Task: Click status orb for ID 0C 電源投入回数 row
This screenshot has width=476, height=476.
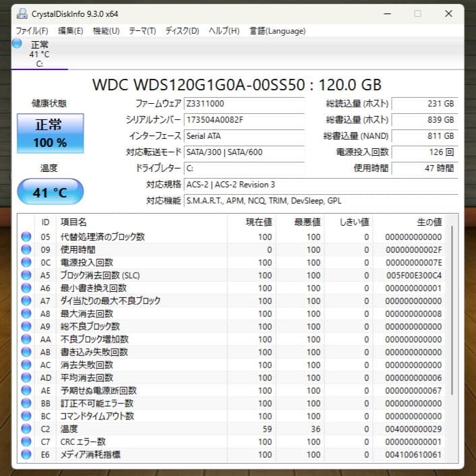Action: tap(26, 262)
